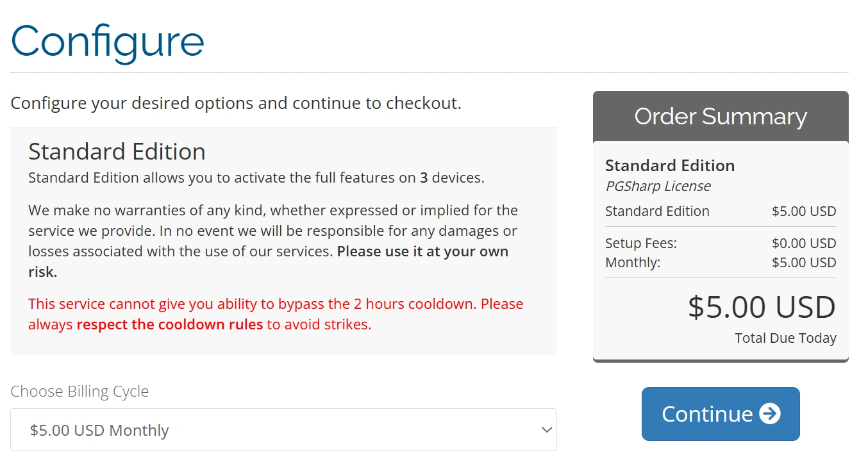The width and height of the screenshot is (868, 471).
Task: Click the bold Standard Edition title in Order Summary
Action: point(670,165)
